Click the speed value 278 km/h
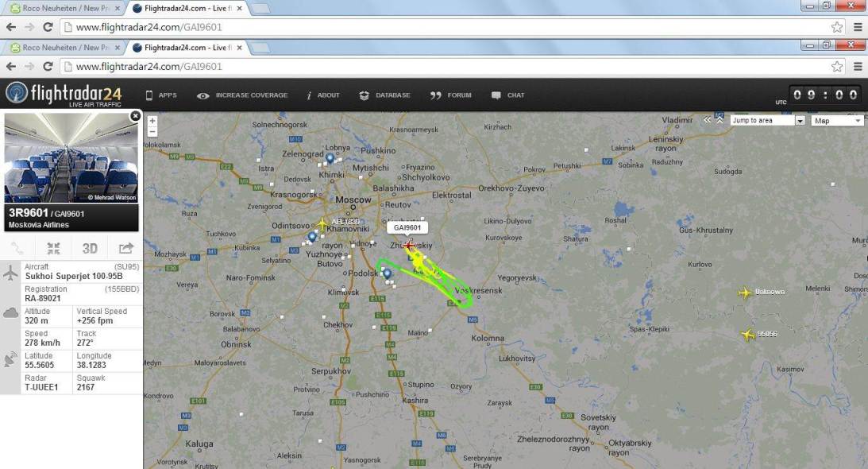 click(43, 343)
